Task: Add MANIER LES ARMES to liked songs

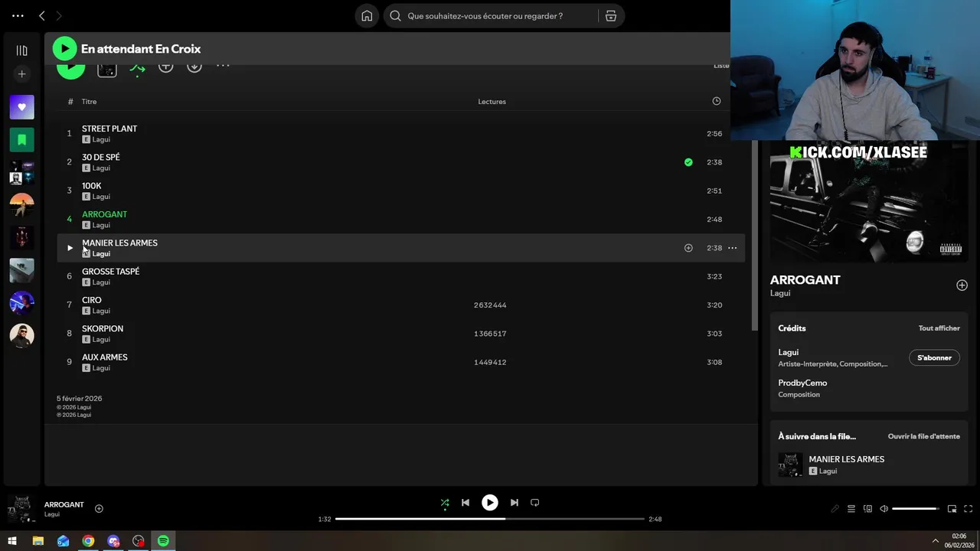Action: point(688,248)
